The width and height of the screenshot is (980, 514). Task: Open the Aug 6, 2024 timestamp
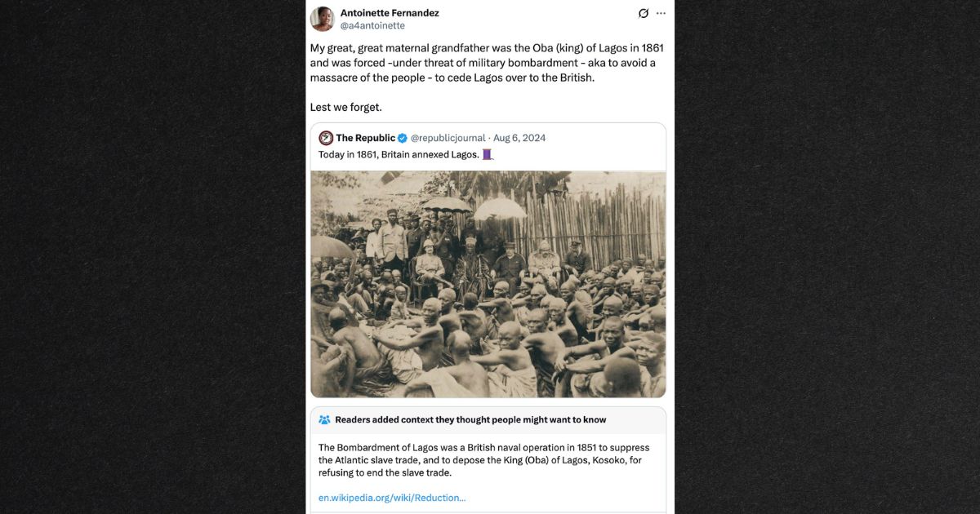click(519, 138)
